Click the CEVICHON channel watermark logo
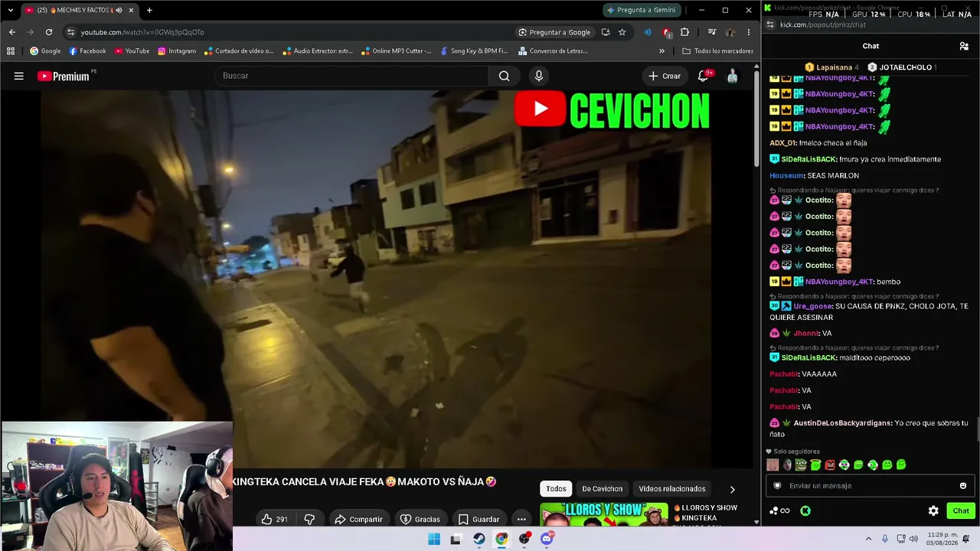Image resolution: width=980 pixels, height=551 pixels. pyautogui.click(x=612, y=109)
